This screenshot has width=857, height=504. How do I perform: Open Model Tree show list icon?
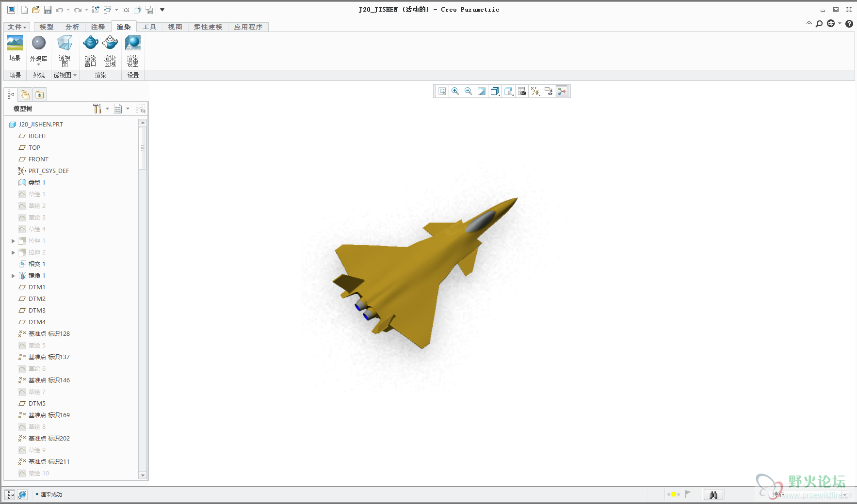[x=118, y=109]
